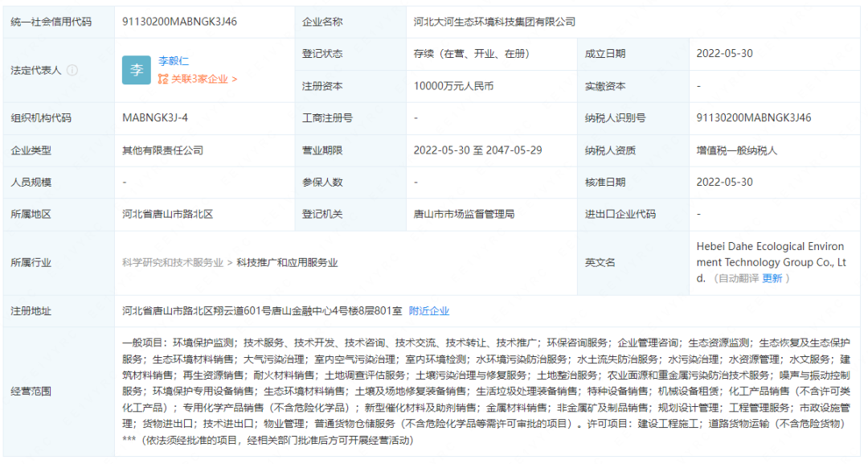This screenshot has width=868, height=464.
Task: Click the 企业类型 label
Action: pos(31,150)
